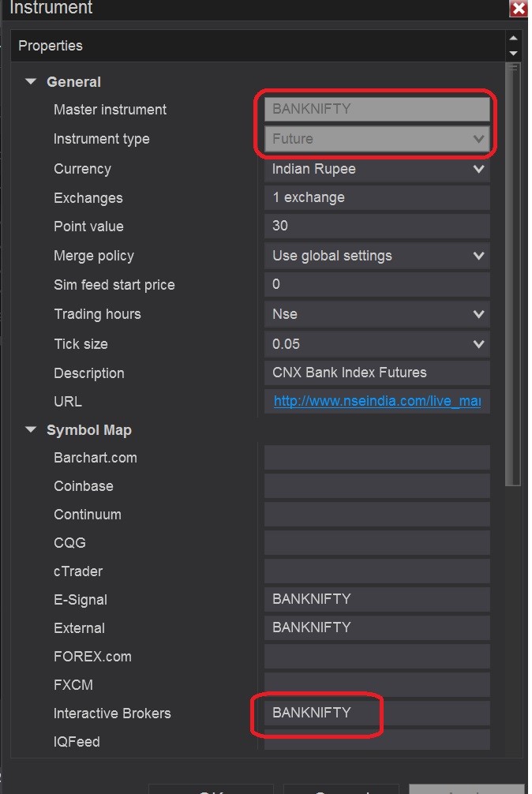Close the Instrument dialog window
The width and height of the screenshot is (532, 794).
pos(519,9)
